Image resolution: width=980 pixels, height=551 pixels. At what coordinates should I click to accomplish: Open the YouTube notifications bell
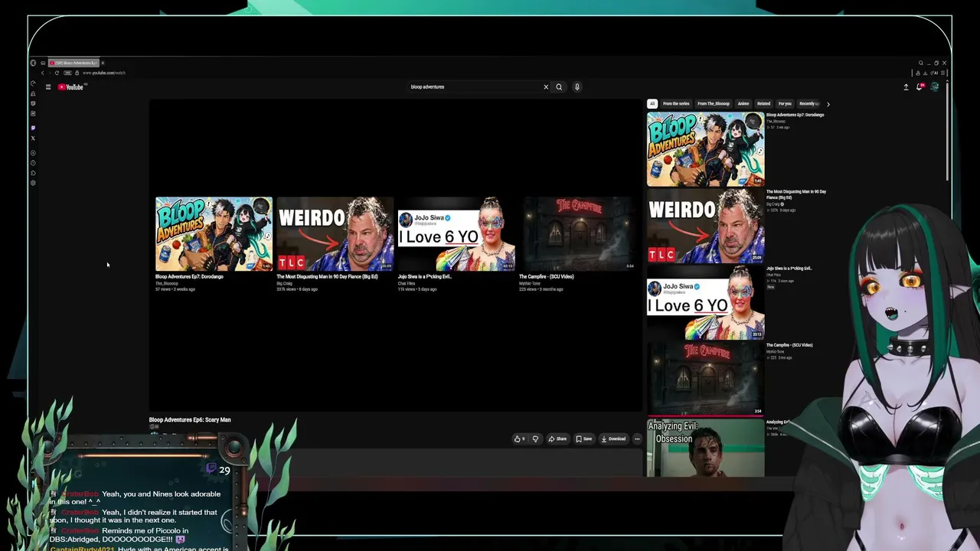[920, 87]
